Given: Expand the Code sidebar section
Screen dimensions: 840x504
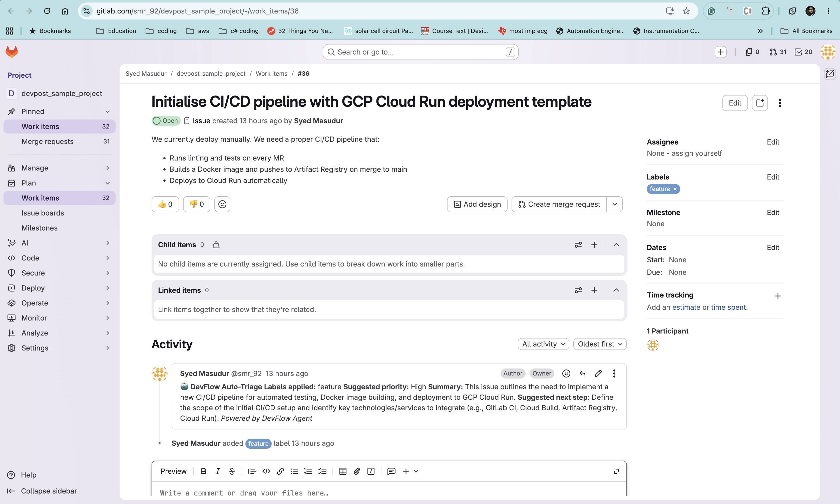Looking at the screenshot, I should pyautogui.click(x=60, y=258).
